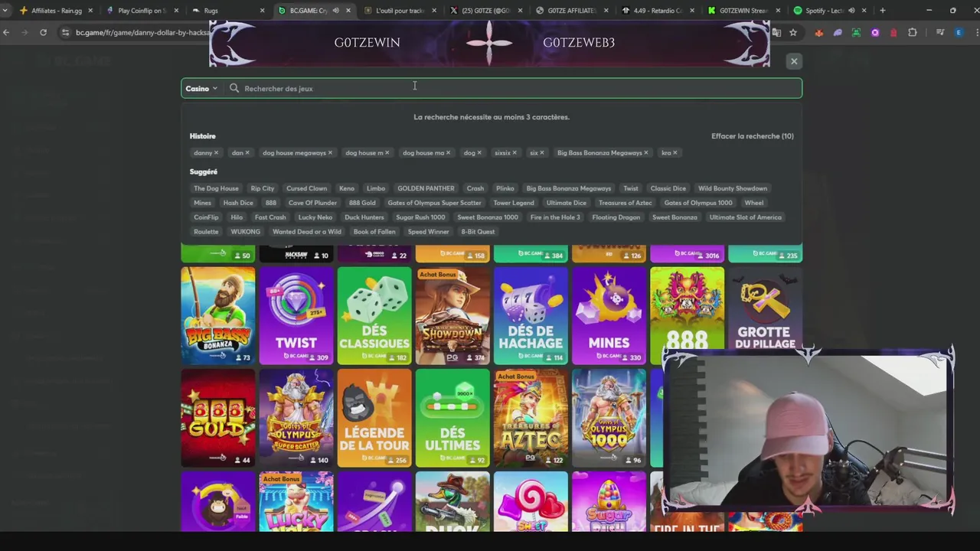Choose 8-Bit Quest suggestion tag
Image resolution: width=980 pixels, height=551 pixels.
pyautogui.click(x=478, y=232)
